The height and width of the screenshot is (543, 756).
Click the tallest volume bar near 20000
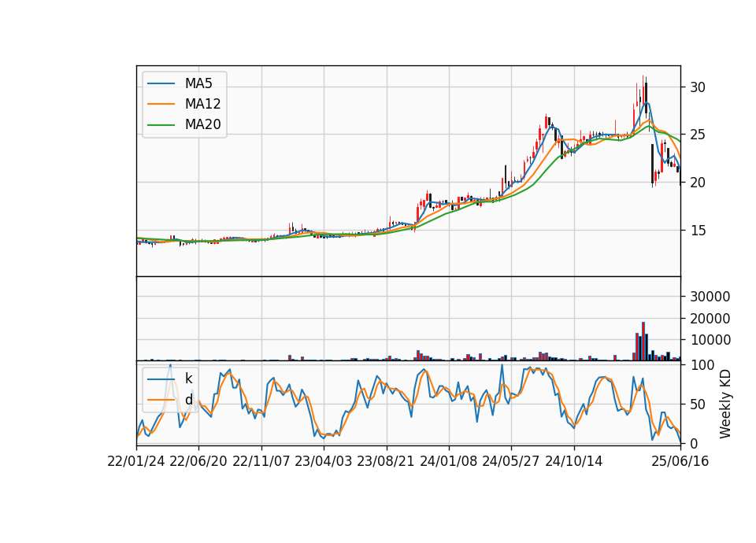point(643,341)
